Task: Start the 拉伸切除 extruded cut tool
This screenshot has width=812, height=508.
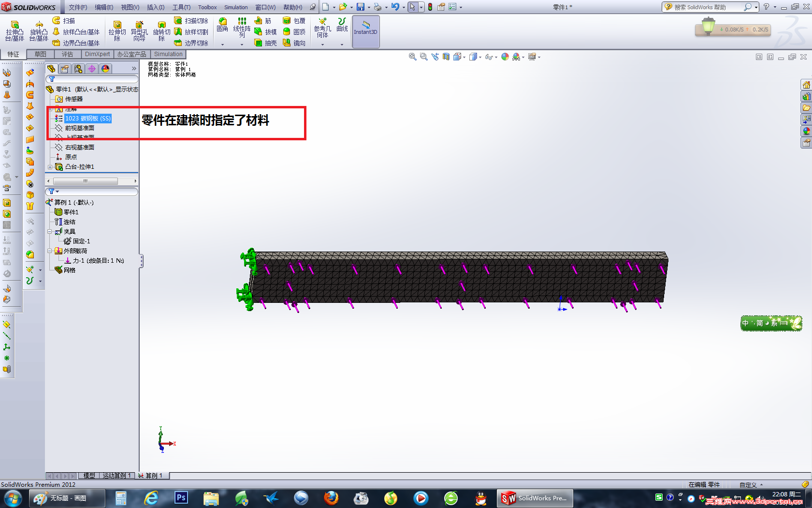Action: tap(117, 31)
